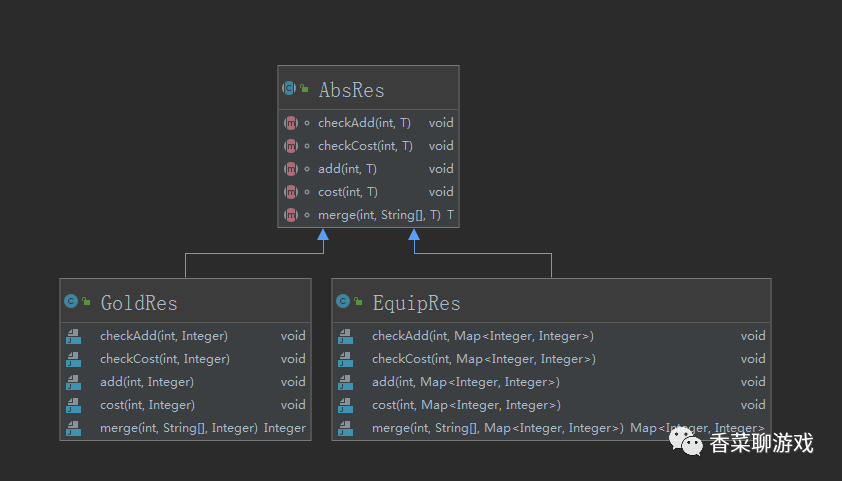Select checkAdd(int, Integer) in GoldRes
This screenshot has width=842, height=481.
164,336
